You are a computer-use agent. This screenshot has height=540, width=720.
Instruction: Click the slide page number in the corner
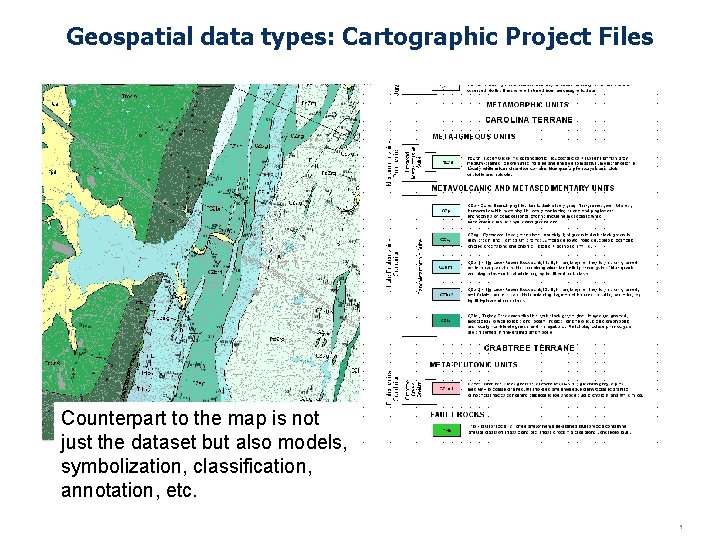(x=681, y=527)
